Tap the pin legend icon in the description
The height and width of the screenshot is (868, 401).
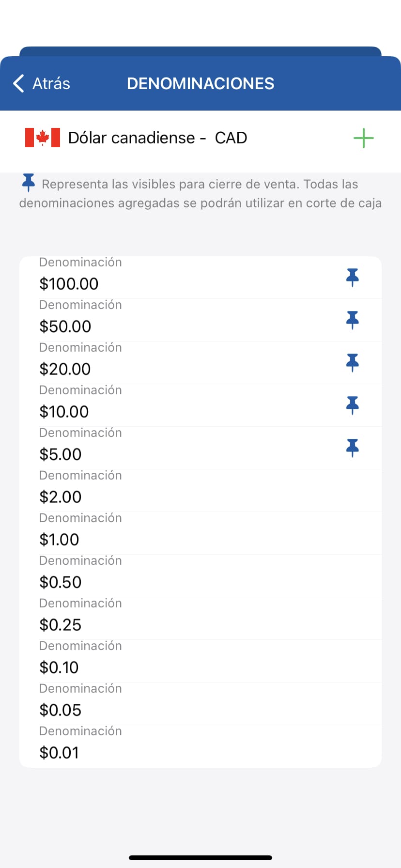[x=29, y=182]
